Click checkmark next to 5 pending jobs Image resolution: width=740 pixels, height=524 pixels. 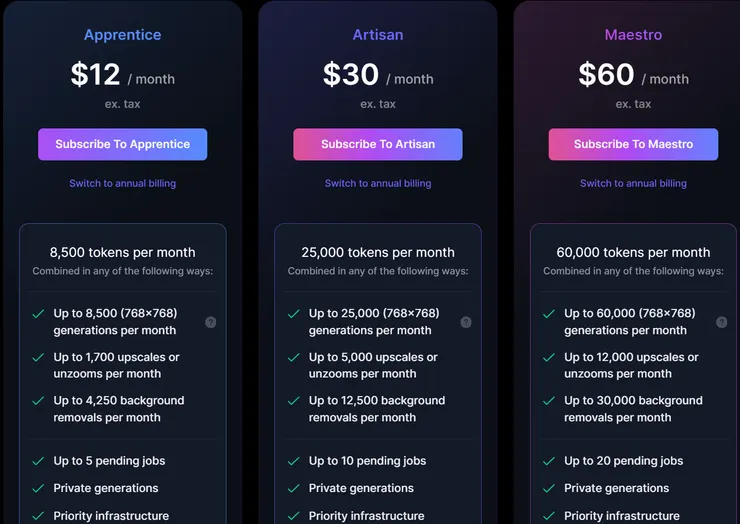tap(38, 461)
